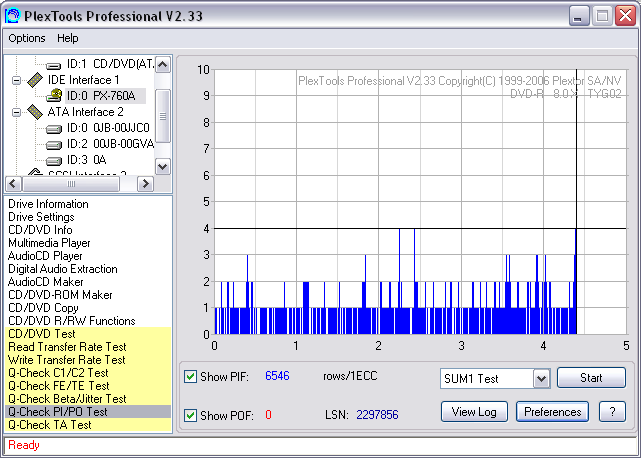Click the disk icon beside ID:2 00JB-00GVA
641x458 pixels.
(x=54, y=145)
